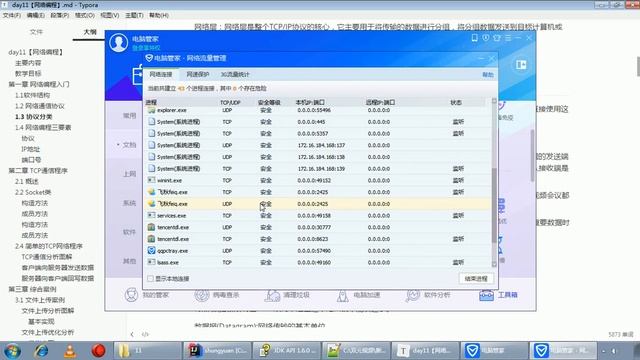Switch to 网速保护 tab
This screenshot has width=640, height=360.
click(198, 75)
